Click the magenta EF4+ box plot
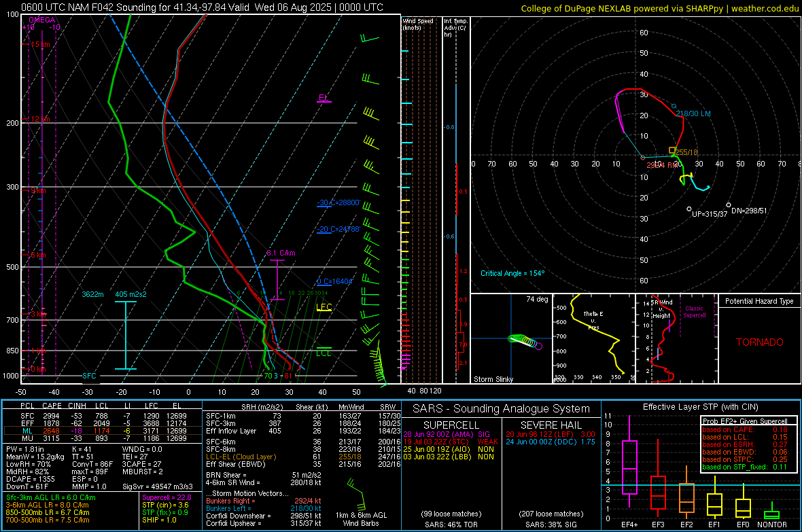Screen dimensions: 802x532 pyautogui.click(x=629, y=461)
